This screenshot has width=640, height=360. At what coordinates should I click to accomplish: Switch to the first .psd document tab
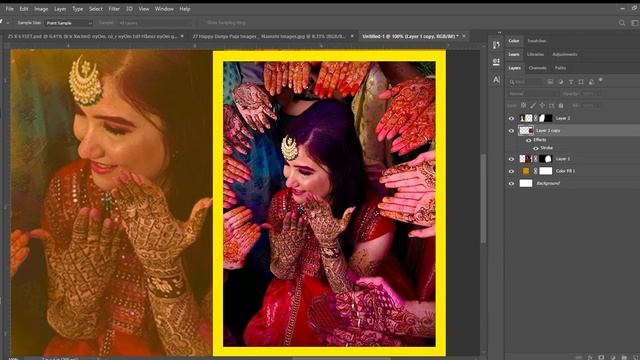pyautogui.click(x=92, y=36)
